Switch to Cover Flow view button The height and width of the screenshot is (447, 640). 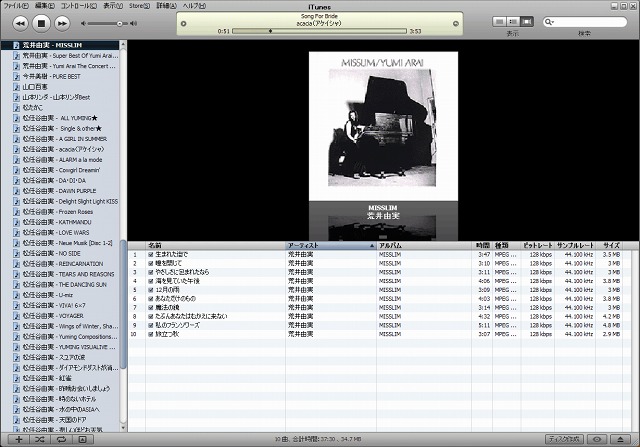(x=527, y=22)
